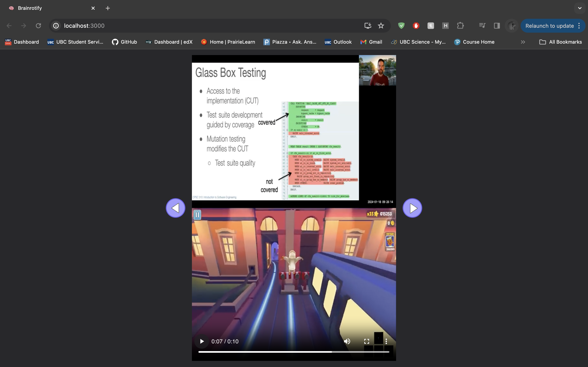The height and width of the screenshot is (367, 588).
Task: Toggle the browser side panel
Action: click(497, 26)
